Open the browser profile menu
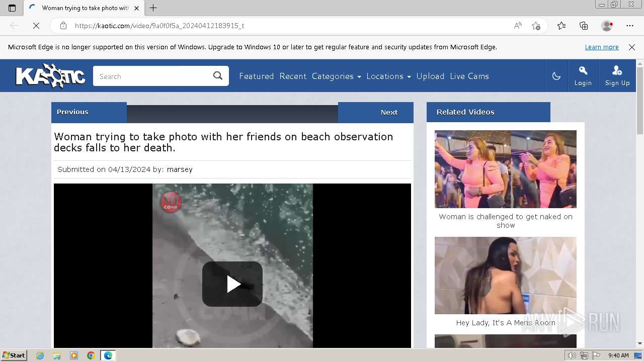The image size is (644, 362). coord(607,26)
